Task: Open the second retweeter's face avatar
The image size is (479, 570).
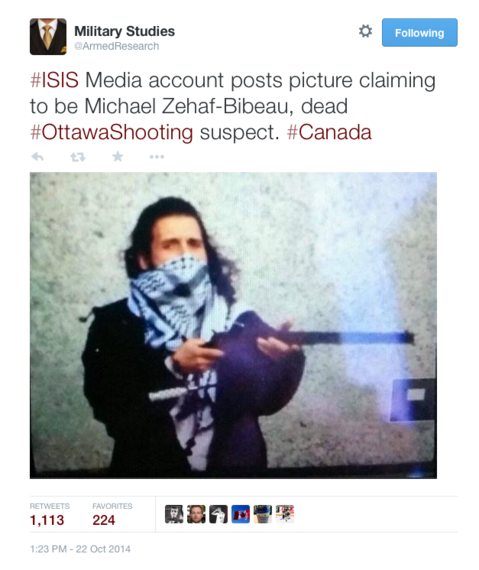Action: tap(196, 514)
